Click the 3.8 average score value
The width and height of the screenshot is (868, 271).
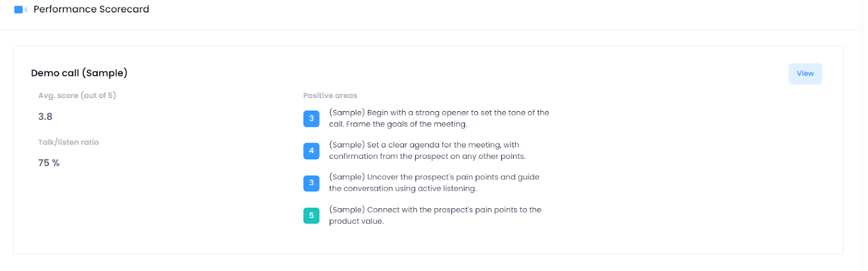click(46, 117)
